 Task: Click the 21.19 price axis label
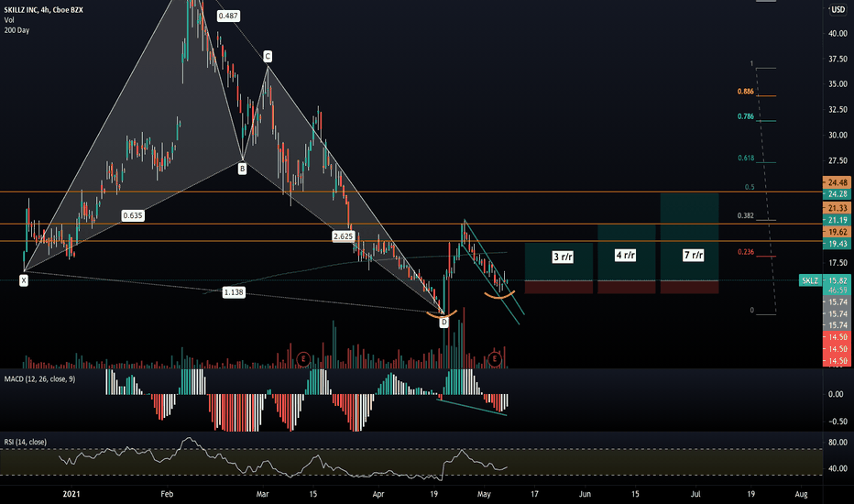point(838,220)
